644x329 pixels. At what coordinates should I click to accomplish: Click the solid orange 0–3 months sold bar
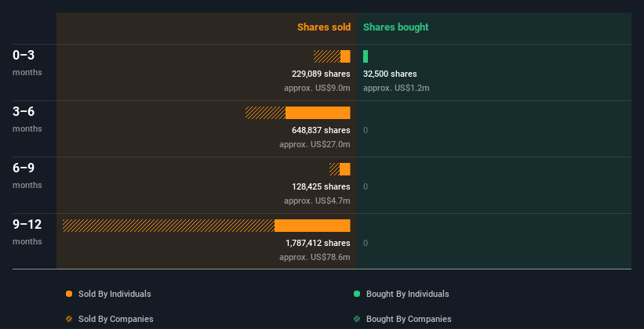tap(345, 56)
